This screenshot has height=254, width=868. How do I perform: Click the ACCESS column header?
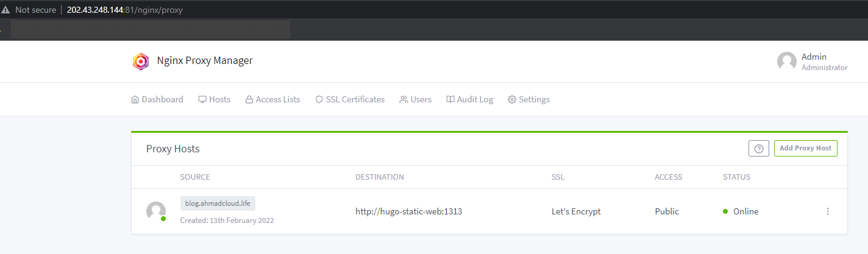coord(669,177)
